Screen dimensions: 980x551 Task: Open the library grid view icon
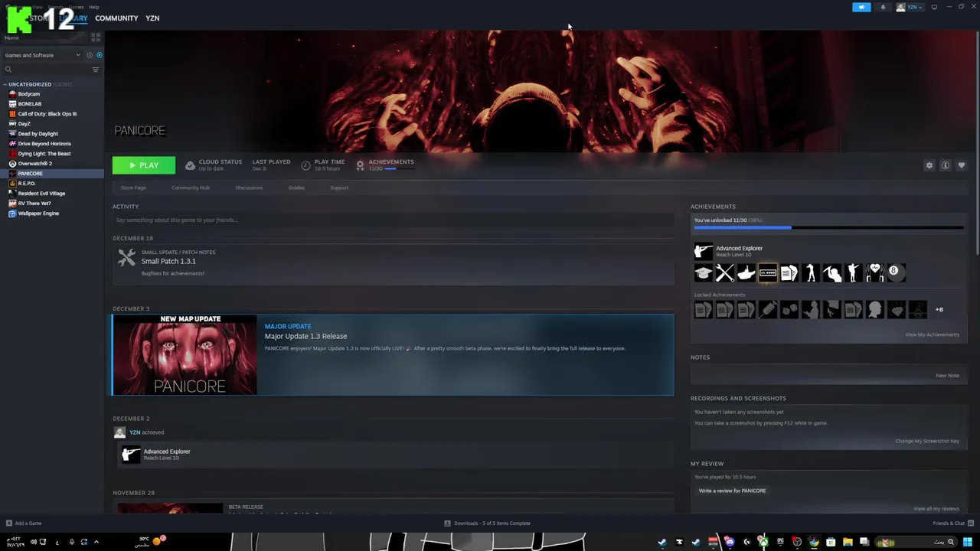96,37
